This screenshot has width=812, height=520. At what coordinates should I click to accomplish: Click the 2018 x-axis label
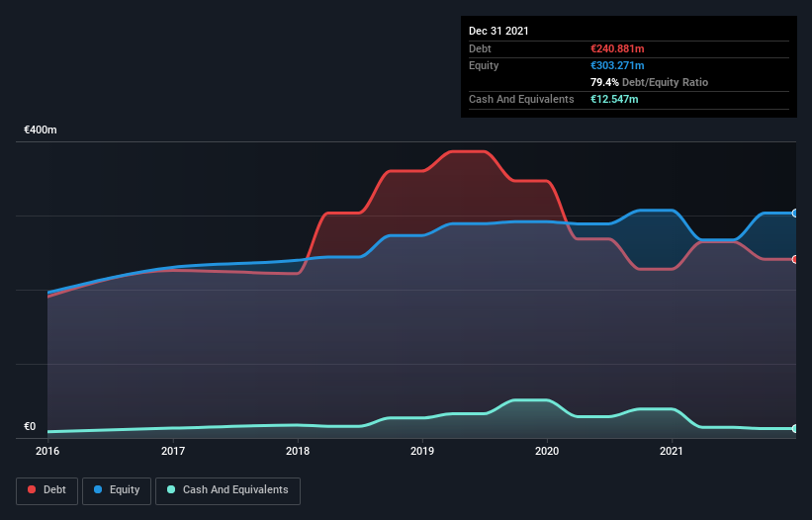tap(298, 451)
